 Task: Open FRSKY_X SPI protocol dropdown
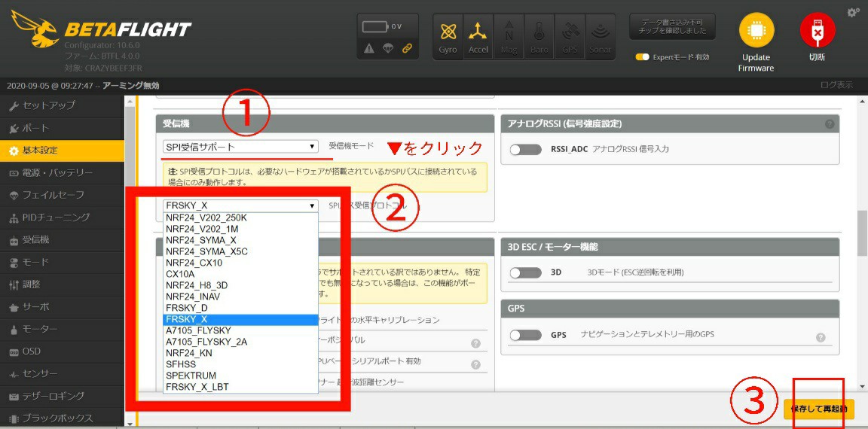click(241, 205)
